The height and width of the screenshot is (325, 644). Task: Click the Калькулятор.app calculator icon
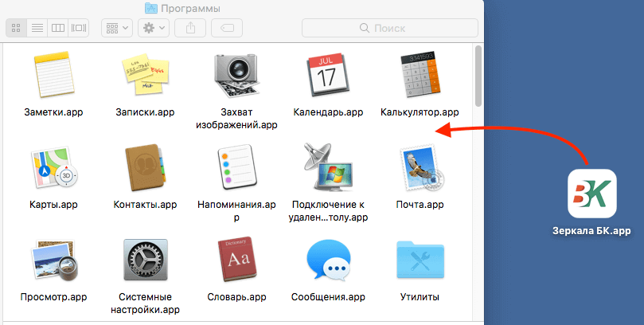point(420,74)
